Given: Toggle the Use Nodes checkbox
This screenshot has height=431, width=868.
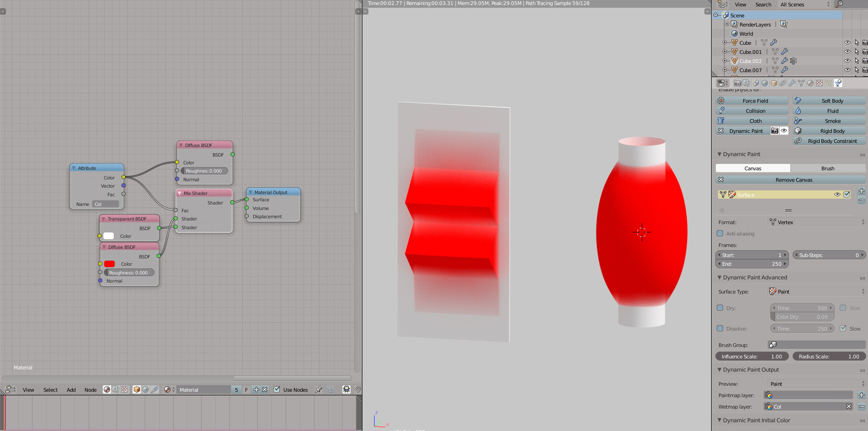Looking at the screenshot, I should point(277,389).
